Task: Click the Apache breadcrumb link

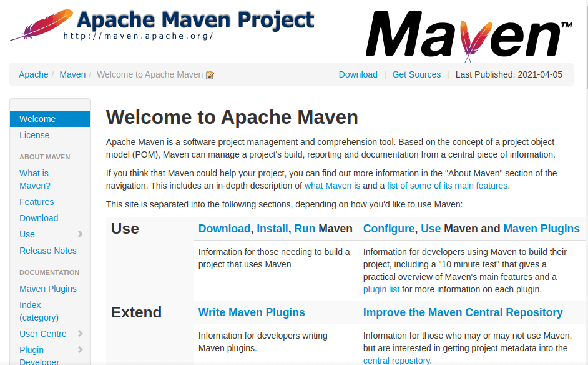Action: (34, 74)
